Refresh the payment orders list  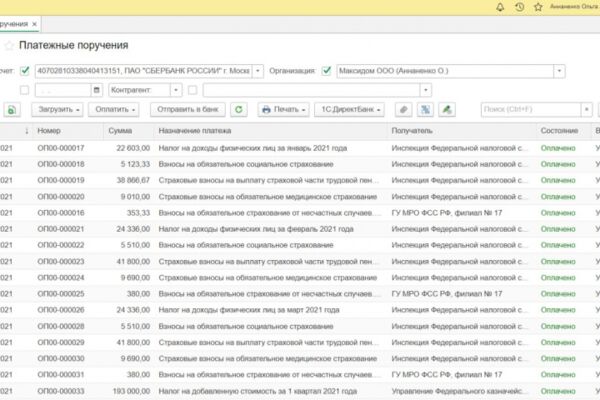coord(239,110)
